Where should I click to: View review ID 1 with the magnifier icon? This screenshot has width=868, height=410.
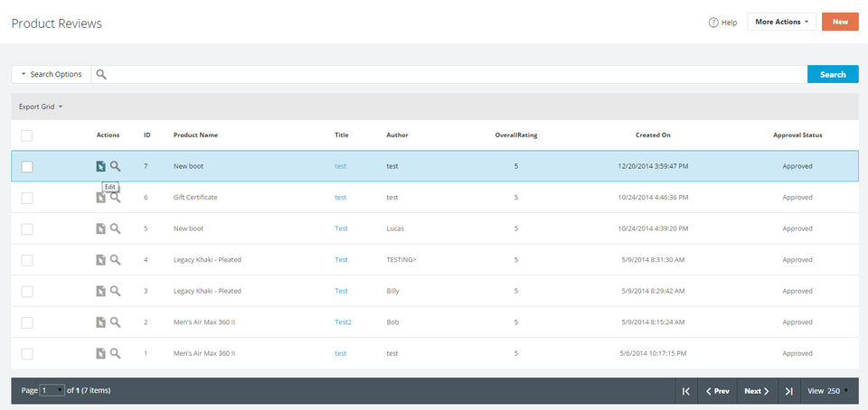tap(115, 353)
